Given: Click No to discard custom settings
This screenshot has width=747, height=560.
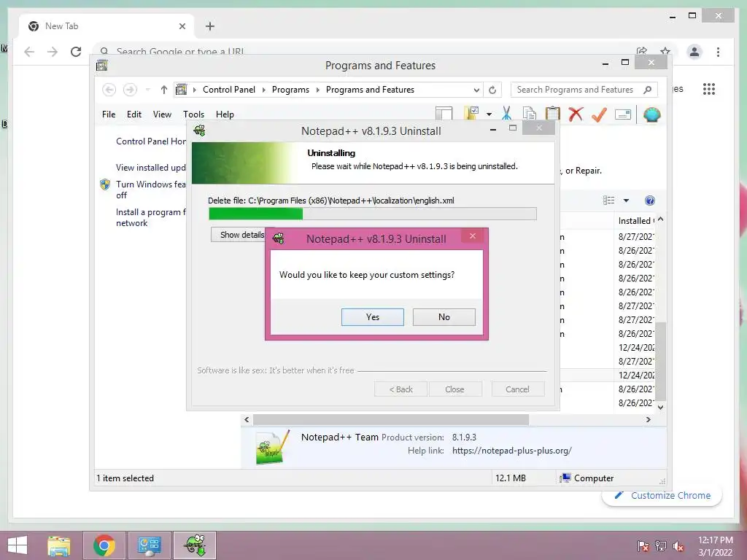Looking at the screenshot, I should [x=444, y=317].
